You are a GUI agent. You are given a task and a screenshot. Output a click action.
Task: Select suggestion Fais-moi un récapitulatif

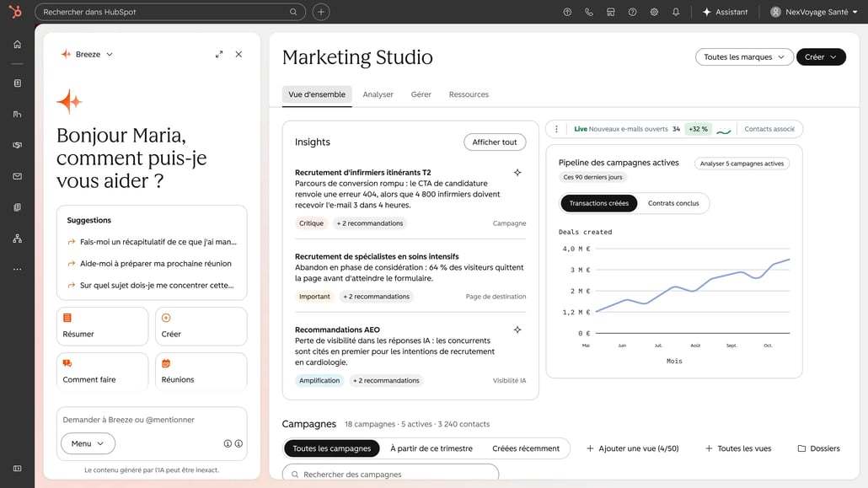click(152, 242)
